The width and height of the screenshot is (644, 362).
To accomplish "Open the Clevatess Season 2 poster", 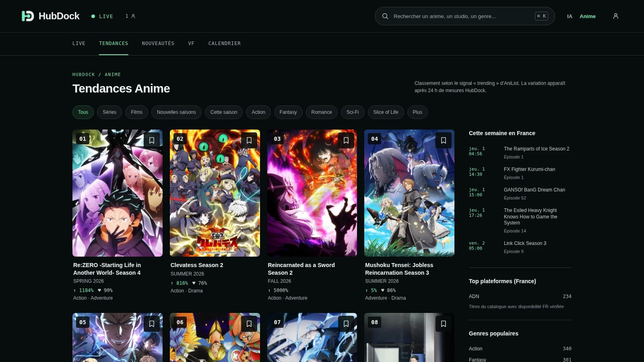I will click(215, 193).
